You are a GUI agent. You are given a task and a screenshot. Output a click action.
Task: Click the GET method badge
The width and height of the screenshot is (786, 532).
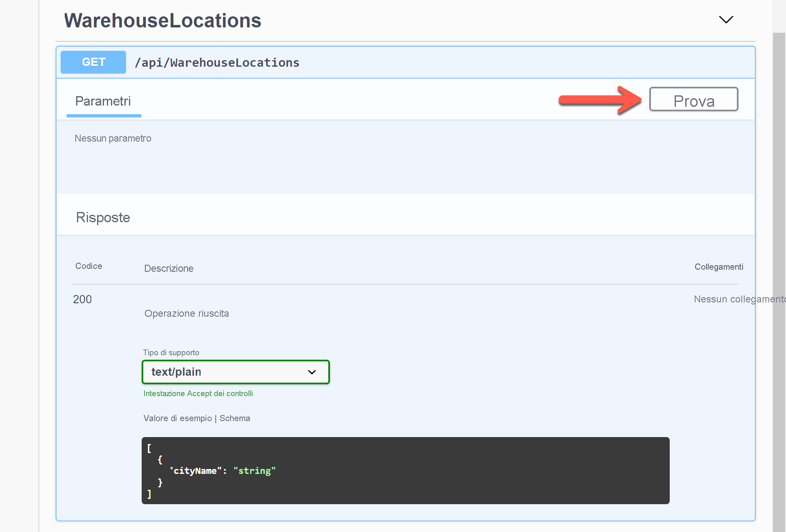93,62
